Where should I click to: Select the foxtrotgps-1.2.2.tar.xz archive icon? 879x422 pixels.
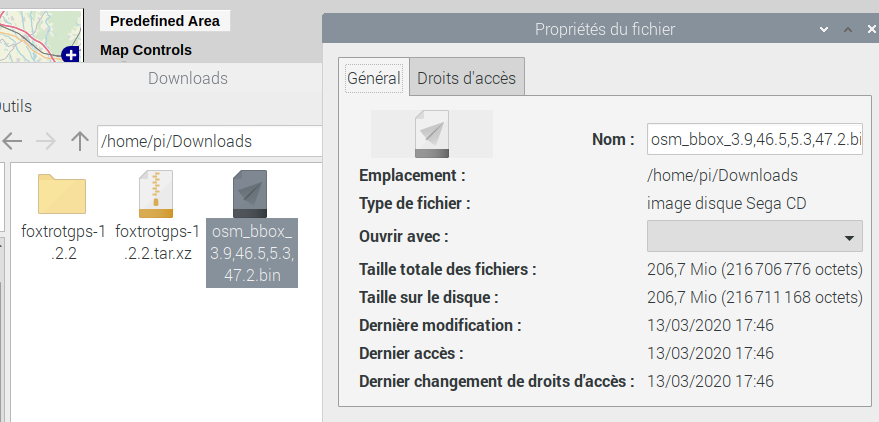[x=156, y=194]
